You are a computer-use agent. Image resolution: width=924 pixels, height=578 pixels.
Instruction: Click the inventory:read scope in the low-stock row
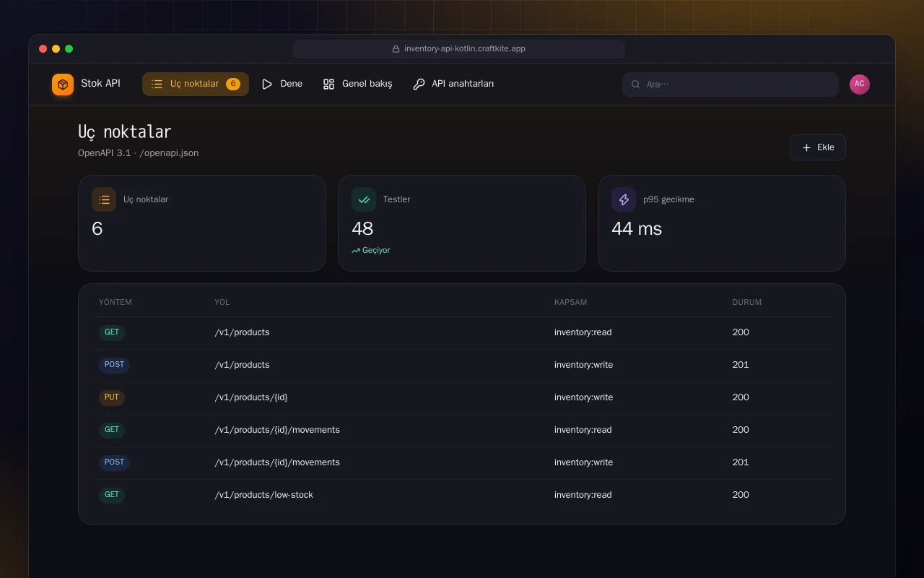[x=583, y=495]
